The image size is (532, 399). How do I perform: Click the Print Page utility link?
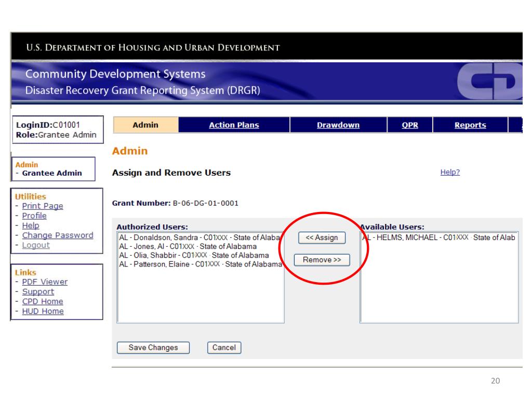tap(43, 206)
